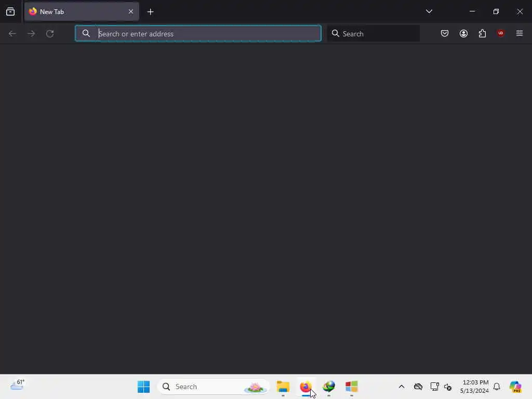Close the Firefox window
This screenshot has width=532, height=399.
520,11
